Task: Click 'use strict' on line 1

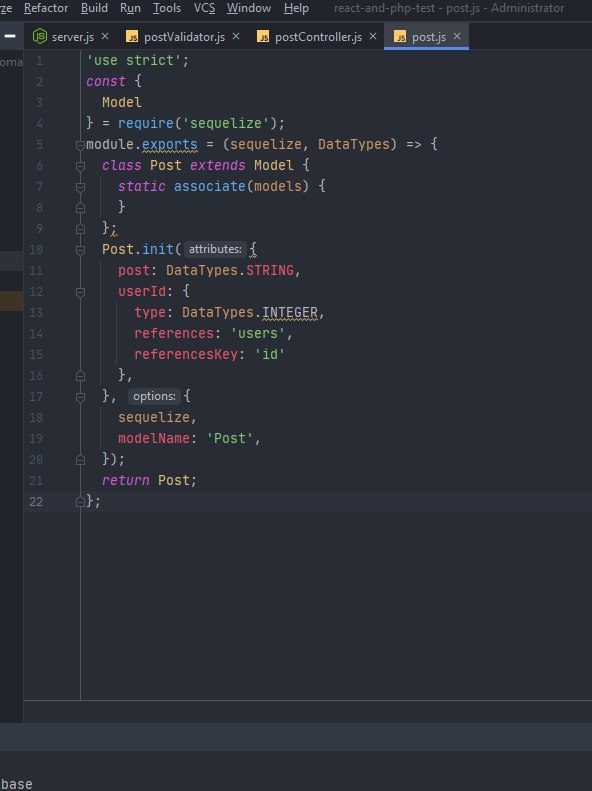Action: 134,60
